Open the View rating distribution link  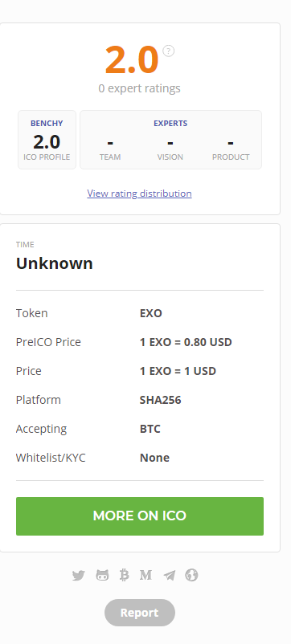click(x=139, y=193)
